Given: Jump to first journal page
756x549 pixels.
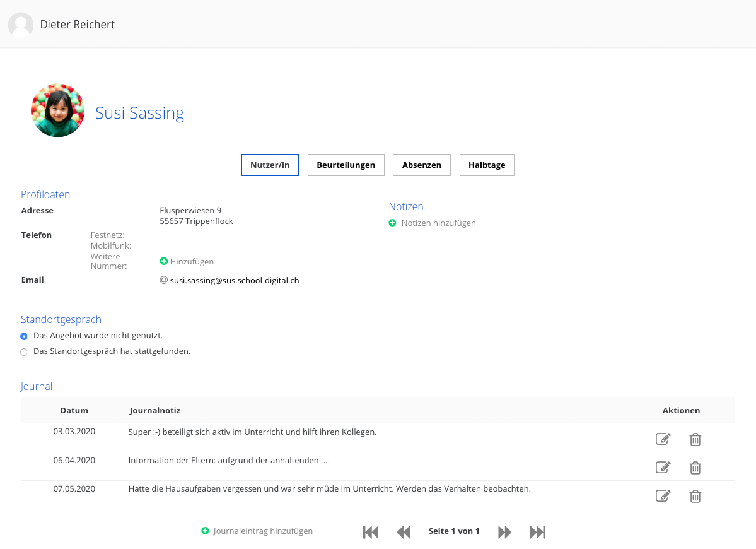Looking at the screenshot, I should [x=371, y=532].
